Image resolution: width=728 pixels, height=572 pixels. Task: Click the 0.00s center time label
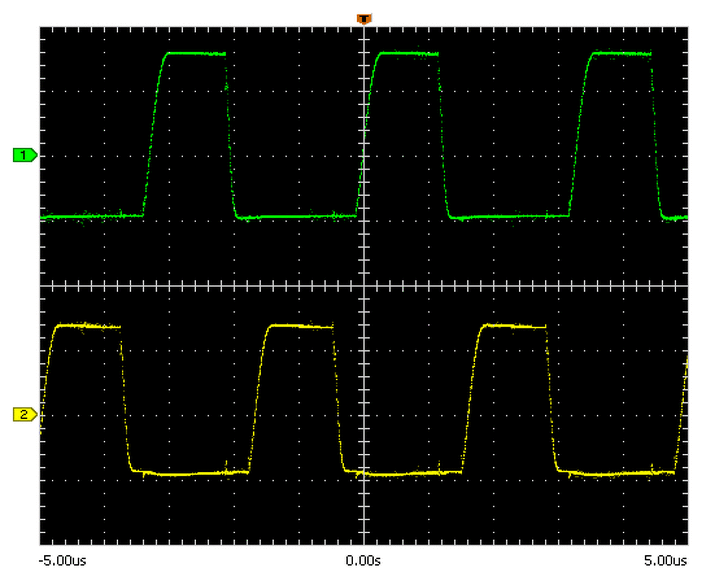click(x=363, y=561)
